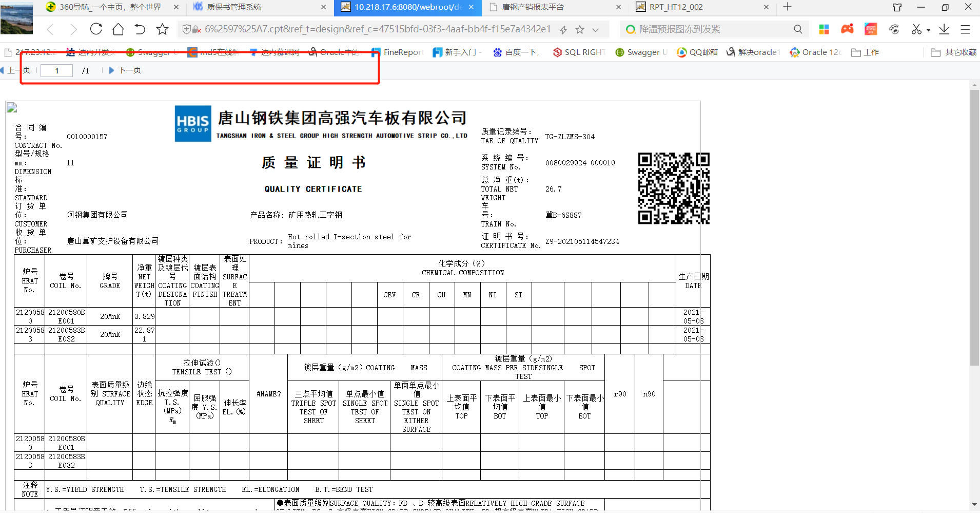Click the HBIS Group logo

[x=193, y=124]
